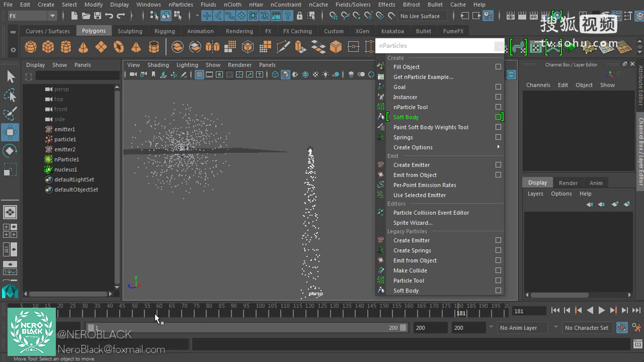Click the Soft Body tool icon

tap(381, 117)
